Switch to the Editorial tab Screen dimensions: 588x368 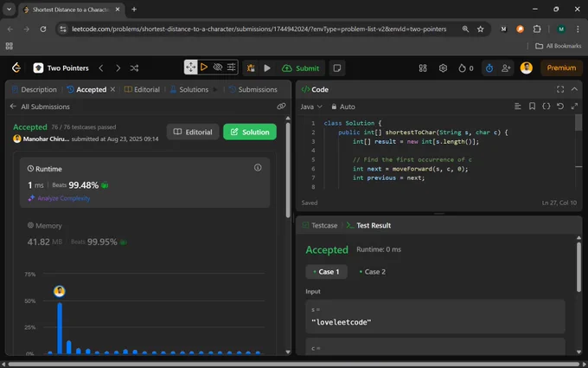pyautogui.click(x=142, y=89)
